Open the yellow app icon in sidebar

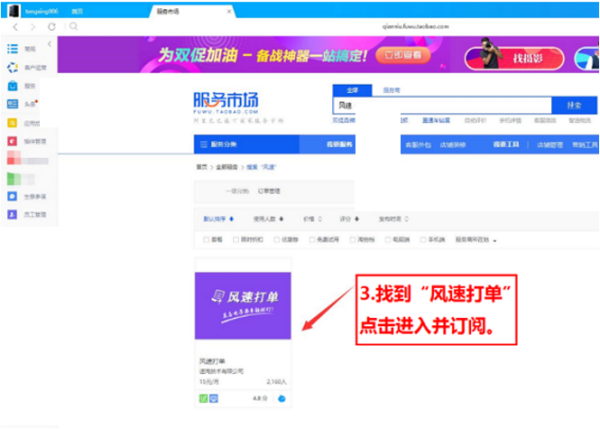point(12,123)
